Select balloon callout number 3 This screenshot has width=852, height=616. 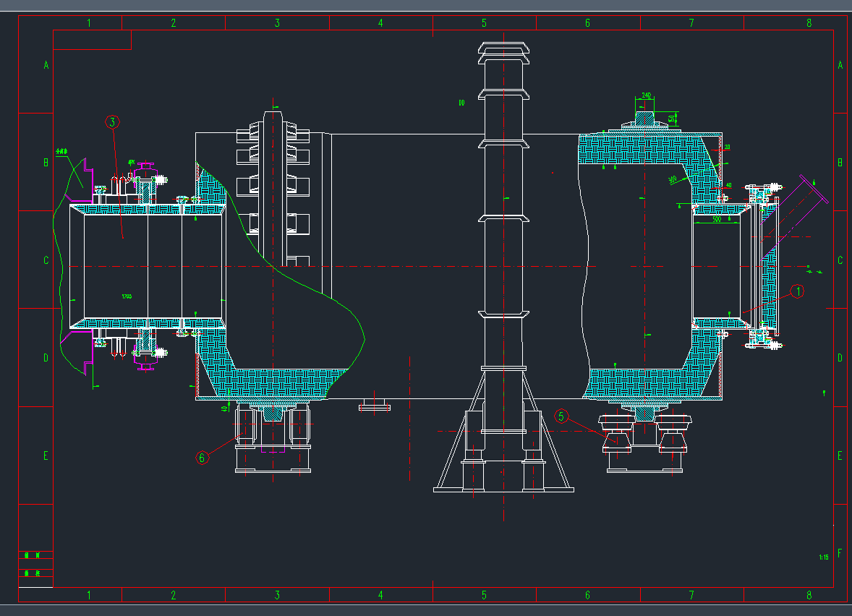pos(111,121)
